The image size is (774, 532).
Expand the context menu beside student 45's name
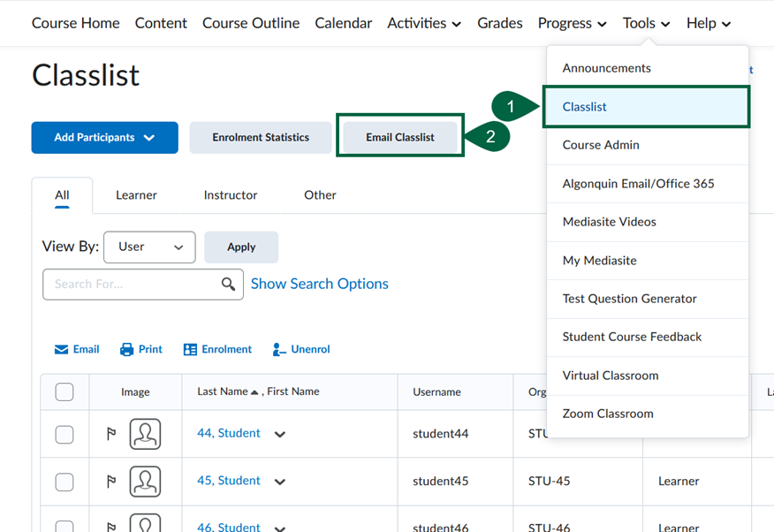[x=279, y=482]
